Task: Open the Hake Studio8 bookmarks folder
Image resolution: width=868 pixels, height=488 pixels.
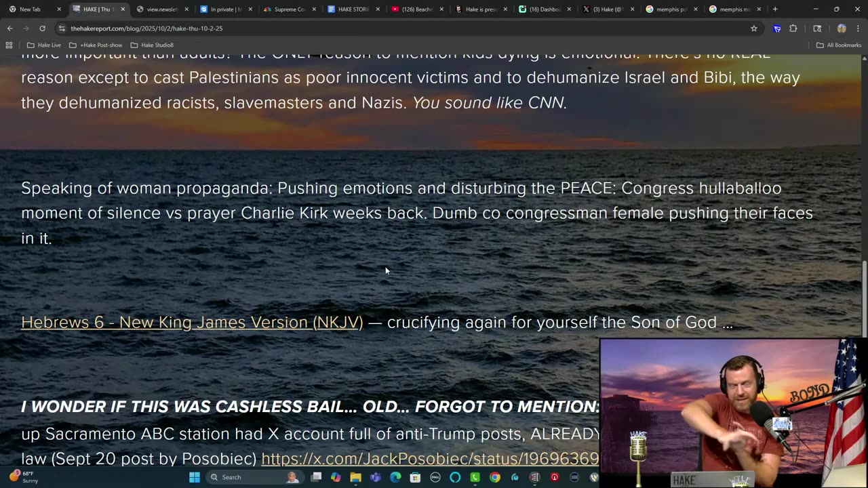Action: point(152,45)
